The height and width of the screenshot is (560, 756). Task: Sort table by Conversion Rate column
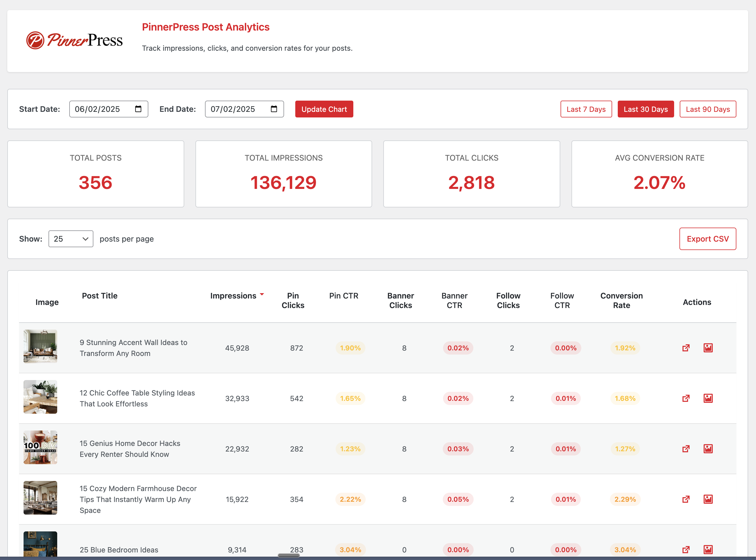pyautogui.click(x=621, y=300)
